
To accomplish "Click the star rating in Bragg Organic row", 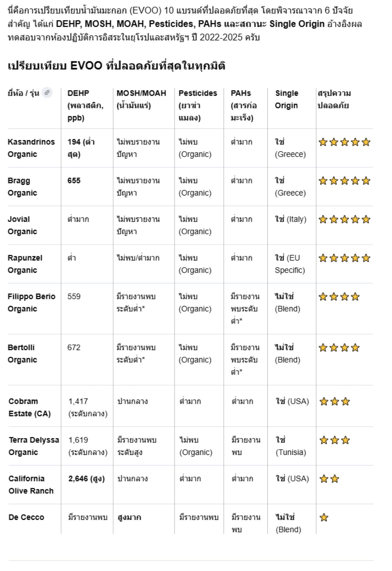I will [x=344, y=181].
